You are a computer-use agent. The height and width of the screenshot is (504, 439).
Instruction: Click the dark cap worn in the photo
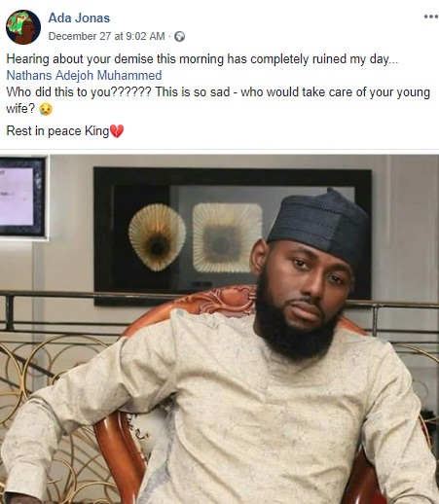click(318, 224)
